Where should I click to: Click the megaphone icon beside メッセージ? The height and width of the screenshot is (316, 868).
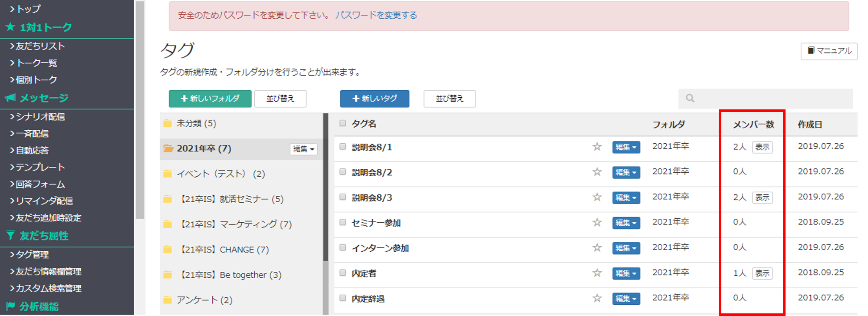(10, 98)
